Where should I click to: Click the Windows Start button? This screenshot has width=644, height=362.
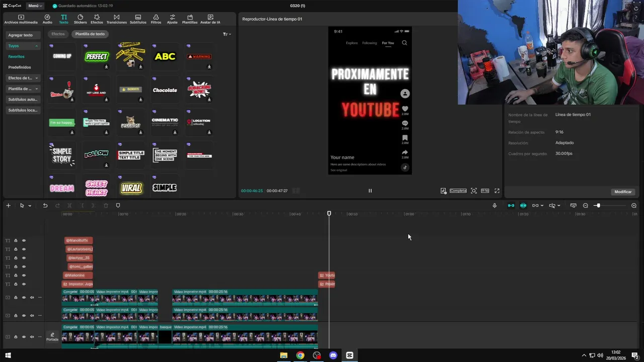pyautogui.click(x=8, y=355)
